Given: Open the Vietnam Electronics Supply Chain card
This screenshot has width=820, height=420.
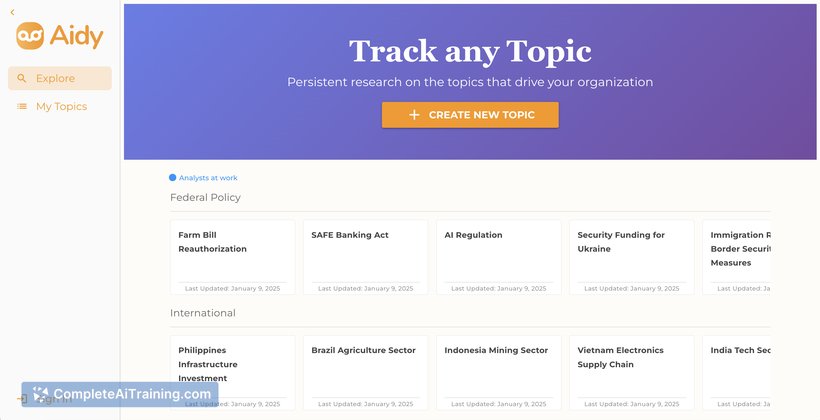Looking at the screenshot, I should click(632, 372).
